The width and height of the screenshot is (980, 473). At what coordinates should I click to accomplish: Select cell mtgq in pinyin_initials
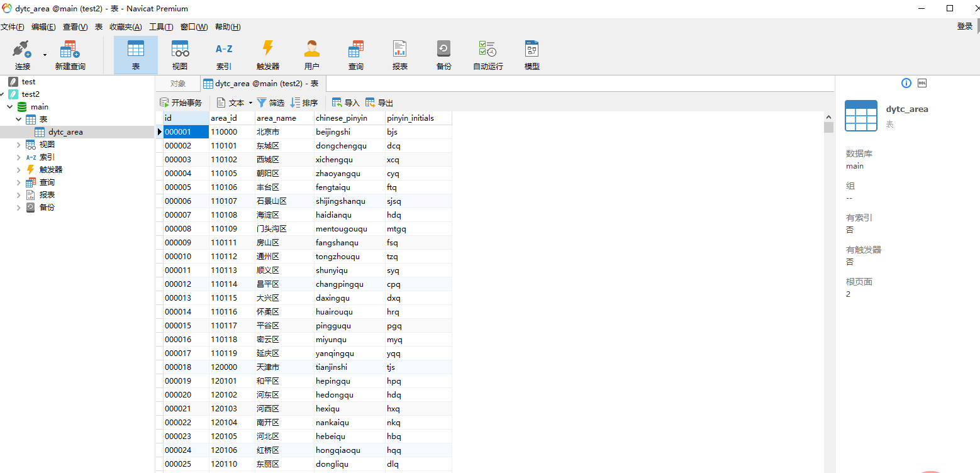[418, 229]
